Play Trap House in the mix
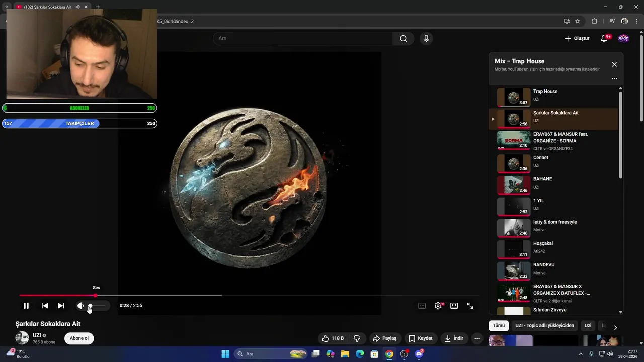This screenshot has width=644, height=362. [x=553, y=98]
